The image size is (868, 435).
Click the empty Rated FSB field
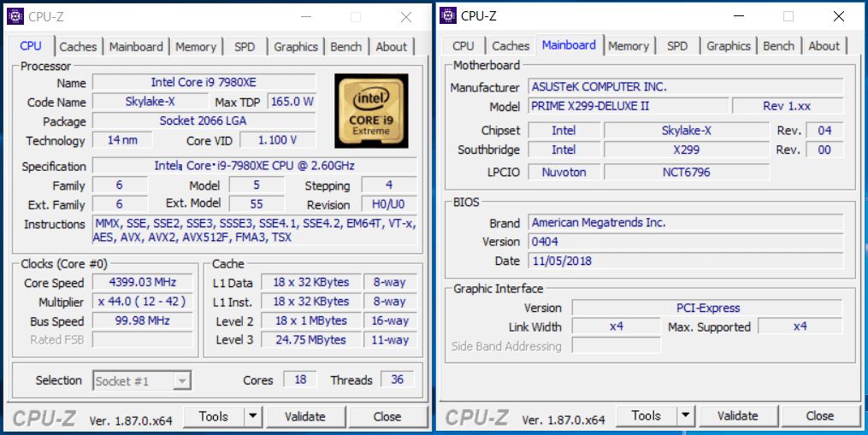[x=142, y=340]
